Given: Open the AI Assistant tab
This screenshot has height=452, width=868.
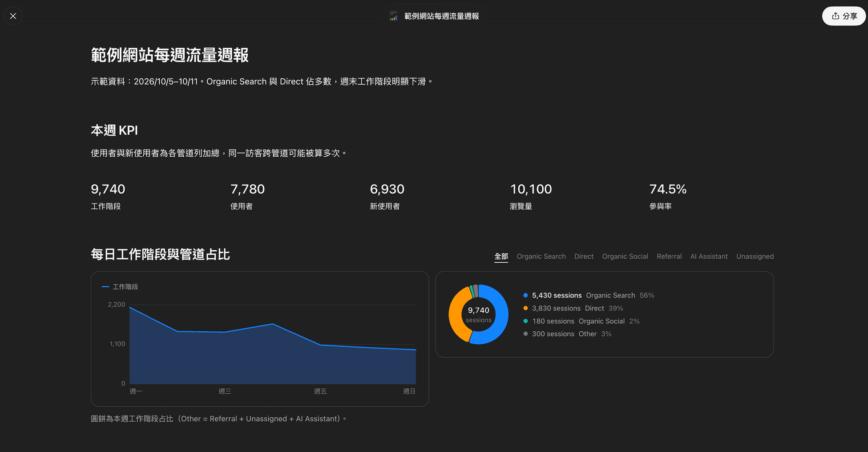Looking at the screenshot, I should pyautogui.click(x=709, y=257).
